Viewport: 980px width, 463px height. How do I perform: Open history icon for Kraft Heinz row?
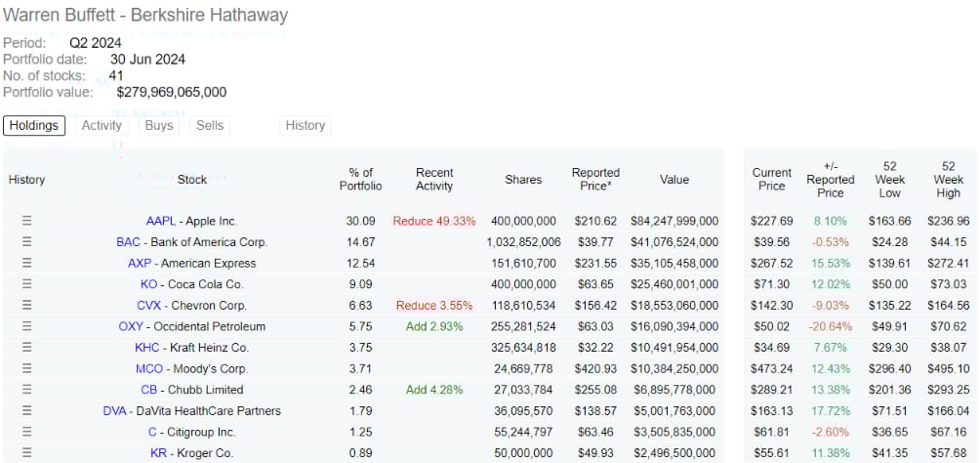(x=27, y=348)
